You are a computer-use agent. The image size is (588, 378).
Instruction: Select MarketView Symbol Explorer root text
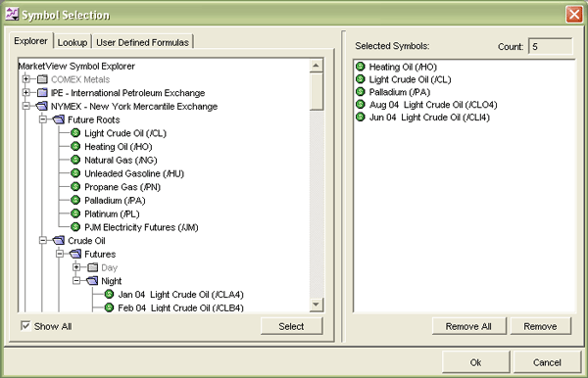tap(76, 66)
